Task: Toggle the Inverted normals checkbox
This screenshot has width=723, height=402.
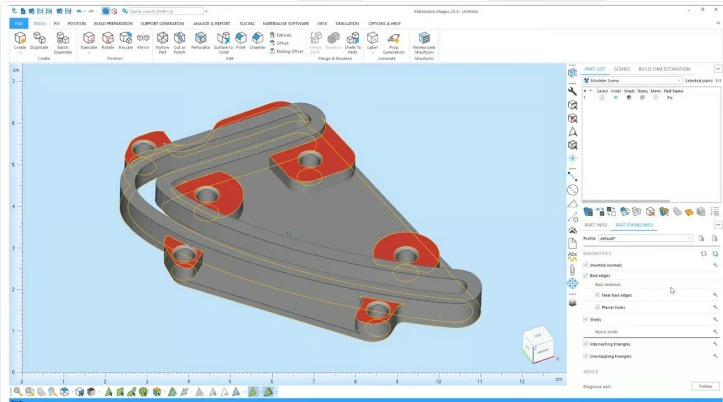Action: (x=586, y=265)
